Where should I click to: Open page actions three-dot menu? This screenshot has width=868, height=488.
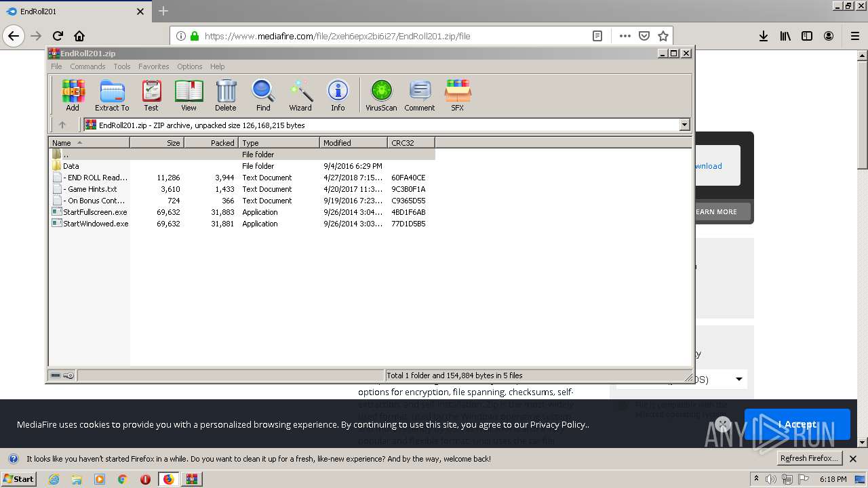point(625,36)
